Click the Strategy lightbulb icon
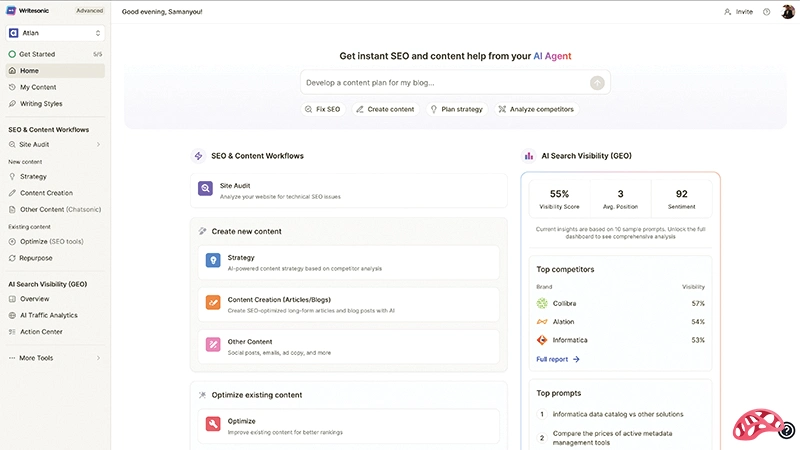This screenshot has height=450, width=800. click(x=212, y=260)
